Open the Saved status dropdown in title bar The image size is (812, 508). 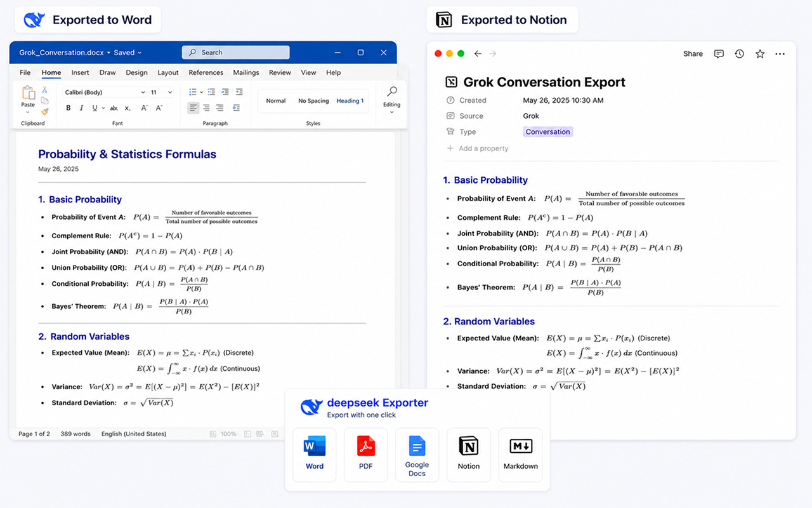pyautogui.click(x=128, y=53)
